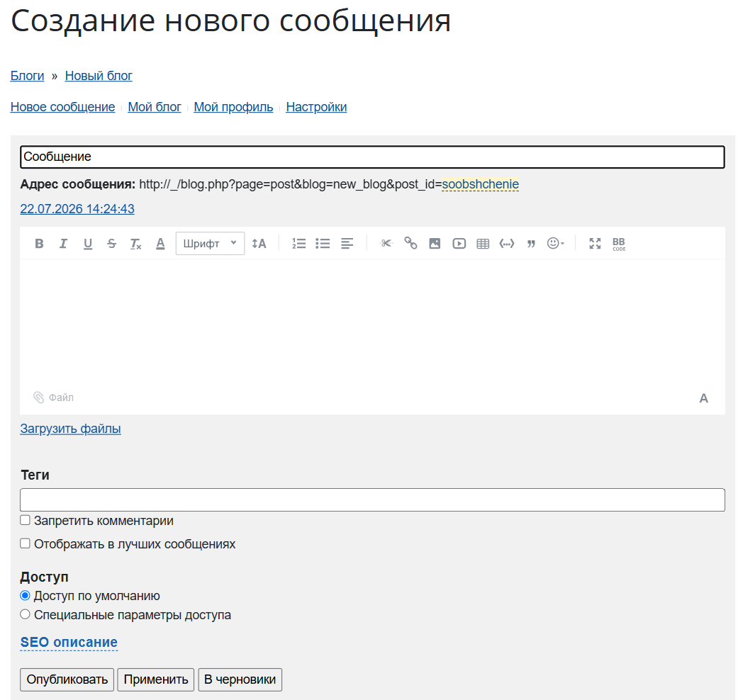Select Доступ по умолчанию radio option
This screenshot has width=743, height=700.
coord(25,595)
